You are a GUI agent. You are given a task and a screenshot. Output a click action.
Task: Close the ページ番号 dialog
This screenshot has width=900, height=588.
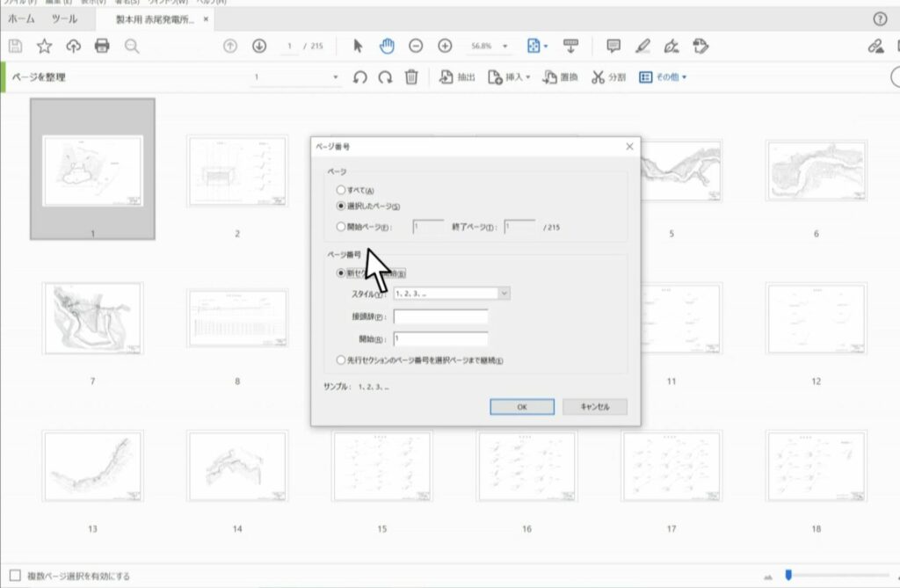pos(629,147)
